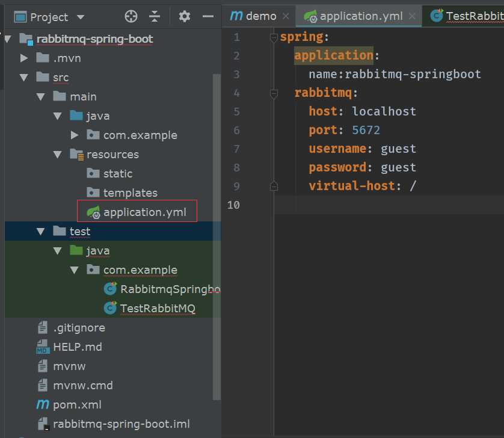The image size is (504, 438).
Task: Click the Maven m icon of pom.xml
Action: tap(43, 404)
